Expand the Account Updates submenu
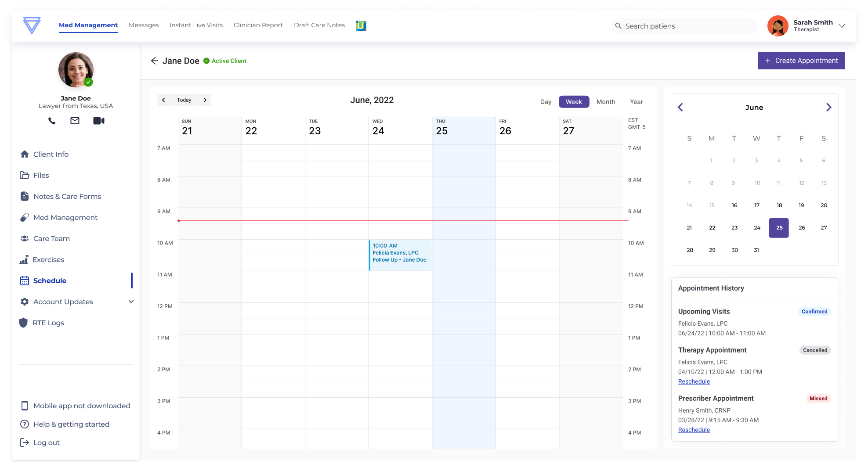 131,302
